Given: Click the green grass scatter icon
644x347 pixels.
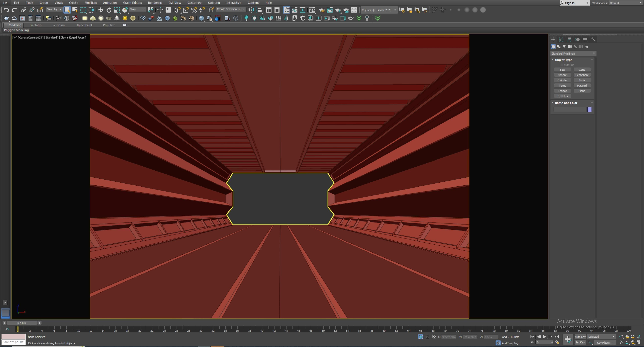Looking at the screenshot, I should tap(175, 18).
